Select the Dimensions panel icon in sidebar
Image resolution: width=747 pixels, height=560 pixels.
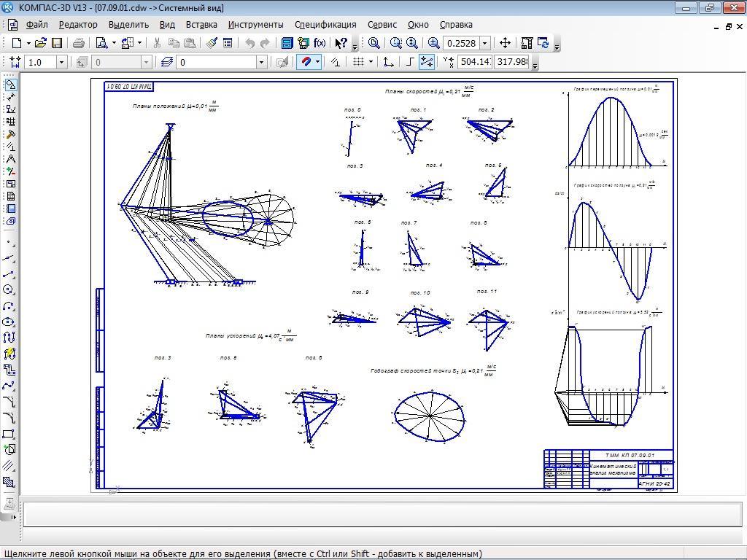pos(10,97)
